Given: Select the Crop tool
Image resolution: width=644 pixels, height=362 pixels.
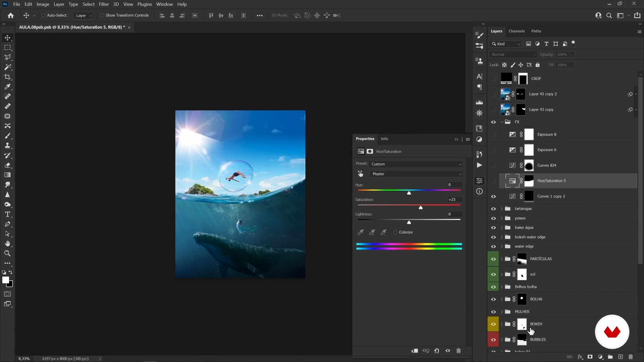Looking at the screenshot, I should (x=7, y=77).
